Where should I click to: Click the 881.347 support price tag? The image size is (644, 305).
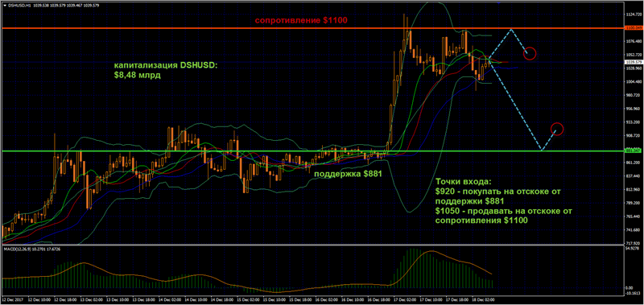633,150
